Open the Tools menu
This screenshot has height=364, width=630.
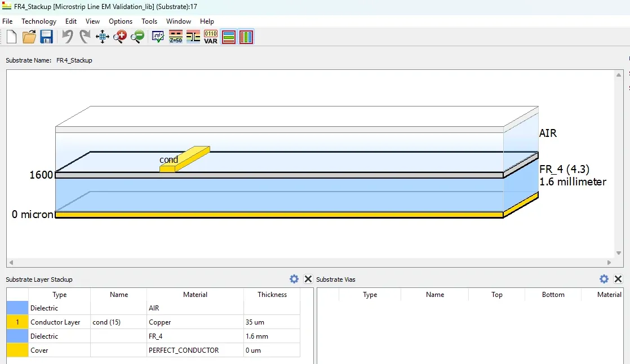tap(149, 21)
